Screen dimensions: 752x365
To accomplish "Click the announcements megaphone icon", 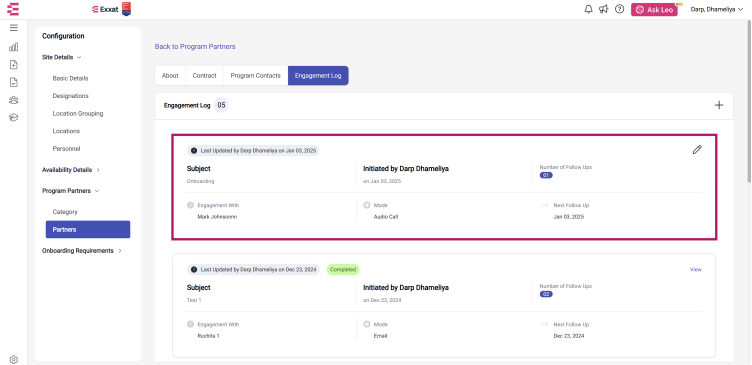I will pyautogui.click(x=604, y=9).
